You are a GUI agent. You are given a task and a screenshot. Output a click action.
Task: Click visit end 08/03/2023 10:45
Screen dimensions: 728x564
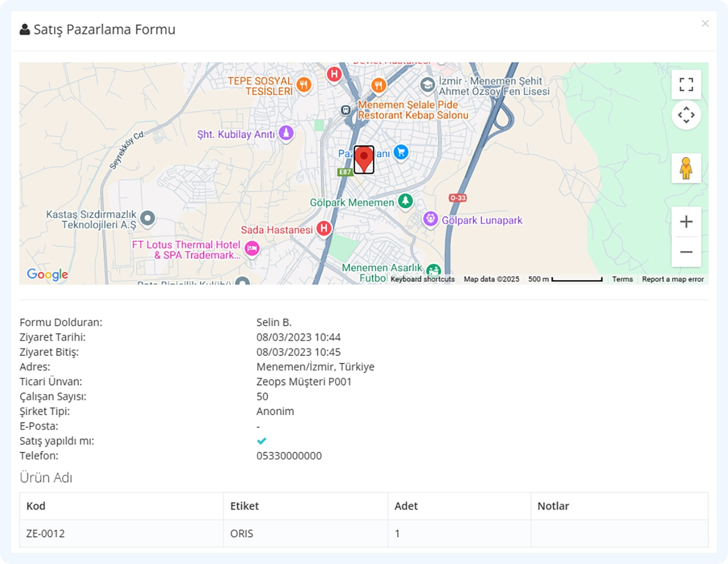[298, 352]
